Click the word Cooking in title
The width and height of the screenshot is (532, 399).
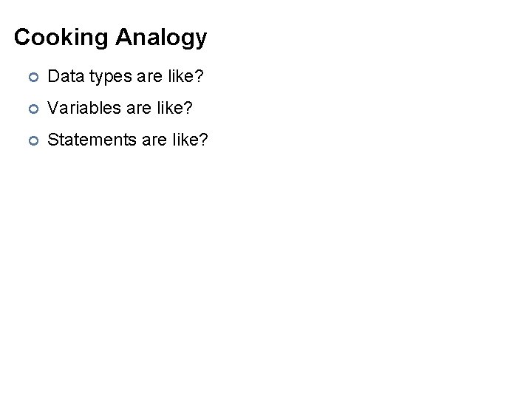click(61, 37)
